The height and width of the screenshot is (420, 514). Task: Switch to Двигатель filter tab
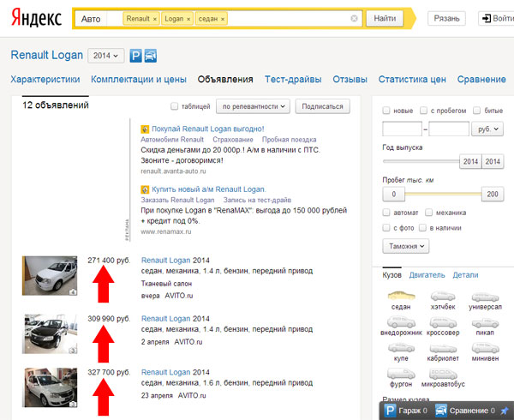pyautogui.click(x=427, y=275)
